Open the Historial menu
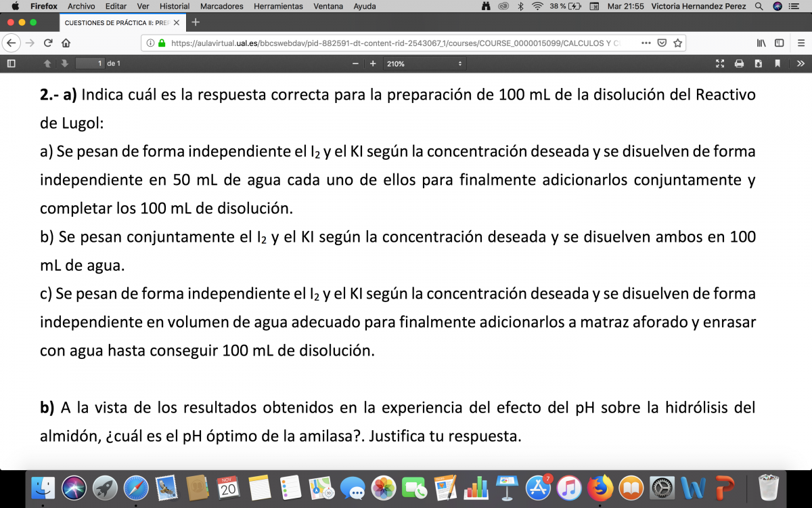This screenshot has width=812, height=508. coord(174,6)
